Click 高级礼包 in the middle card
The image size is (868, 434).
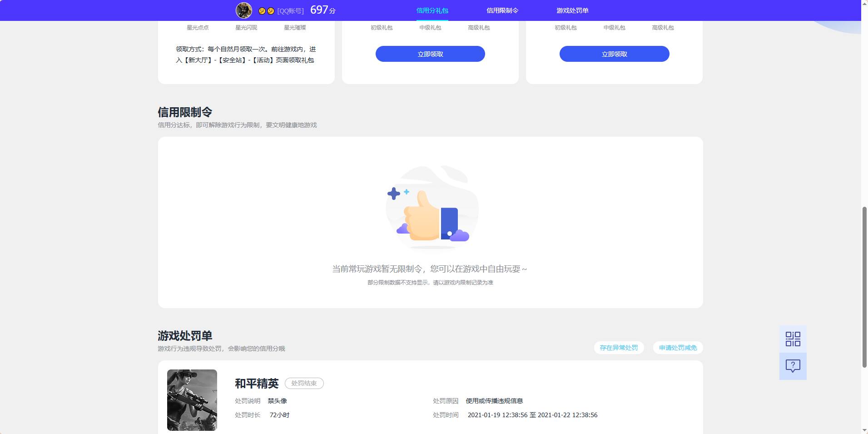pyautogui.click(x=479, y=28)
